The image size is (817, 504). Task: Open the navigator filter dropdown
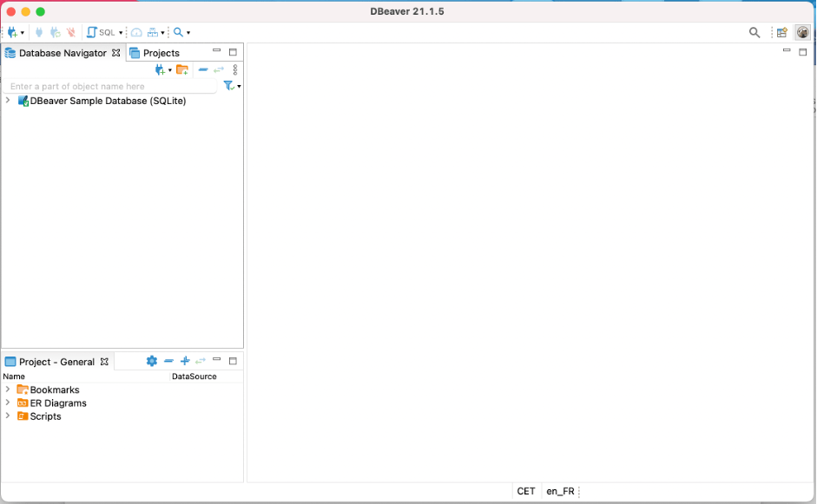pos(239,87)
